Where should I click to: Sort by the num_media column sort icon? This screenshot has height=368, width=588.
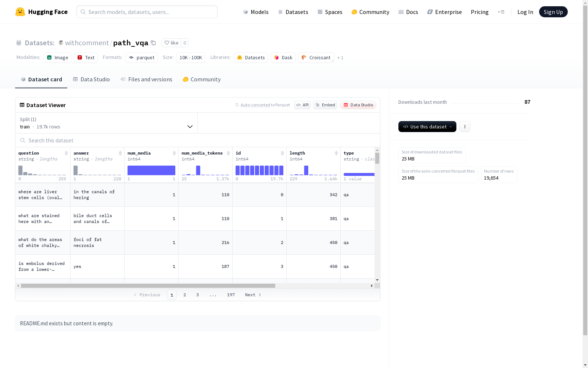[x=174, y=153]
